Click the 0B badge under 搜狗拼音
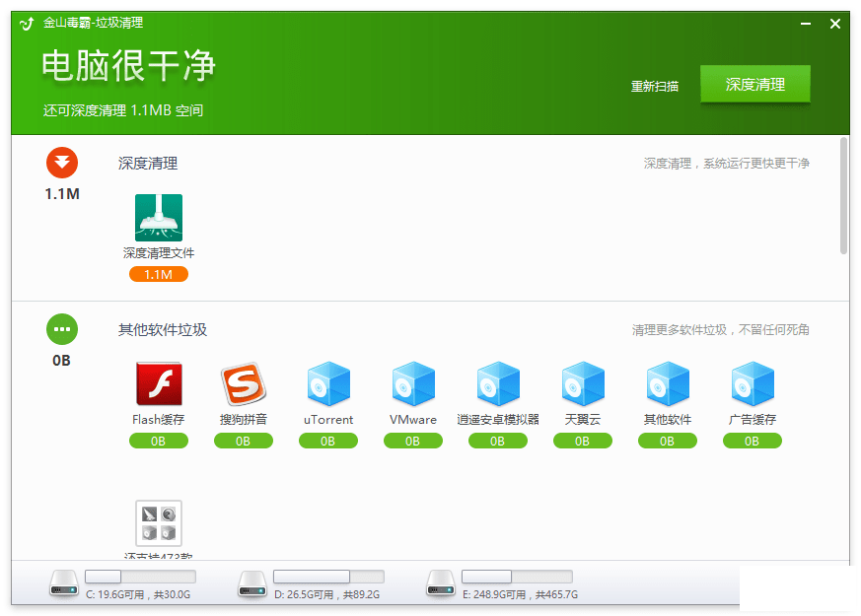861x616 pixels. (244, 441)
